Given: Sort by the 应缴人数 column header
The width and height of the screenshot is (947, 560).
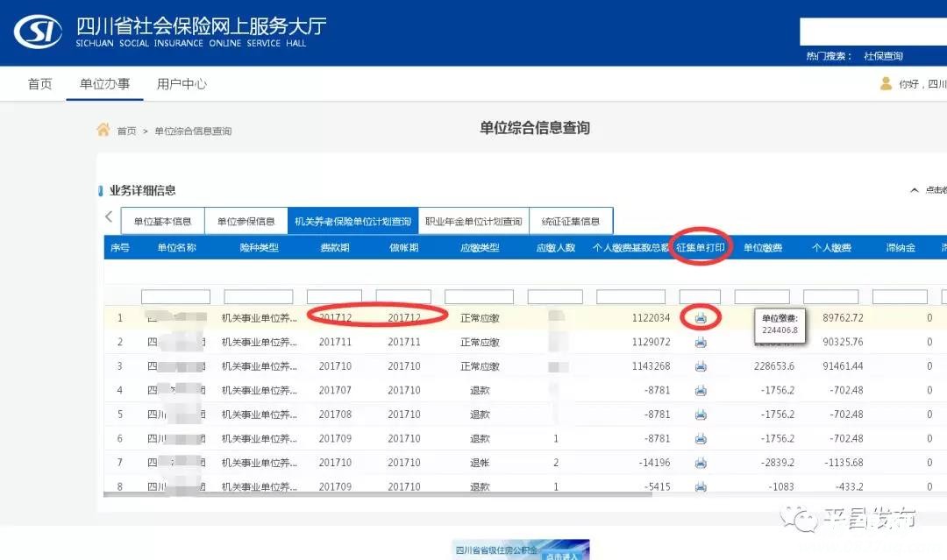Looking at the screenshot, I should tap(556, 247).
